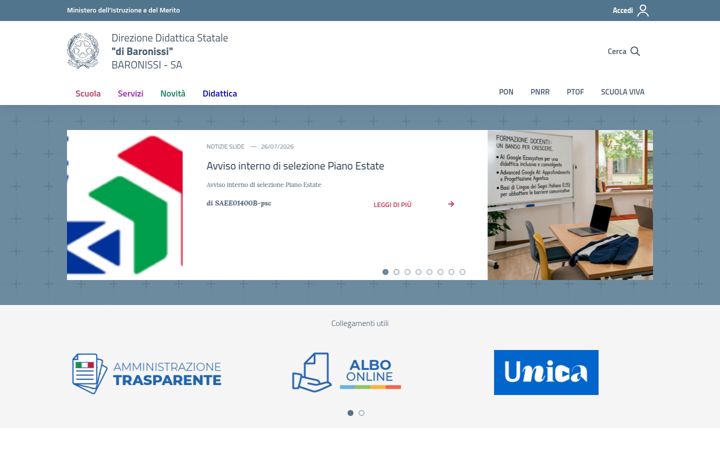Viewport: 720px width, 450px height.
Task: Go to the PNRR section
Action: click(540, 92)
